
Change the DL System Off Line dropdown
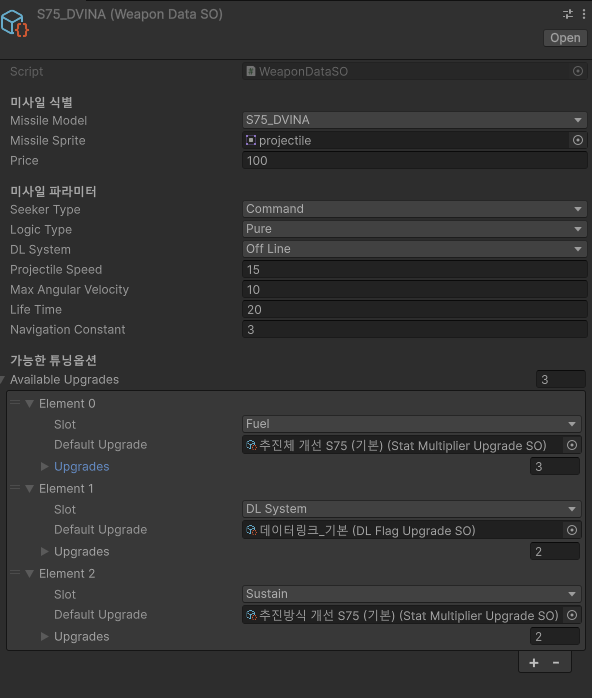coord(414,249)
